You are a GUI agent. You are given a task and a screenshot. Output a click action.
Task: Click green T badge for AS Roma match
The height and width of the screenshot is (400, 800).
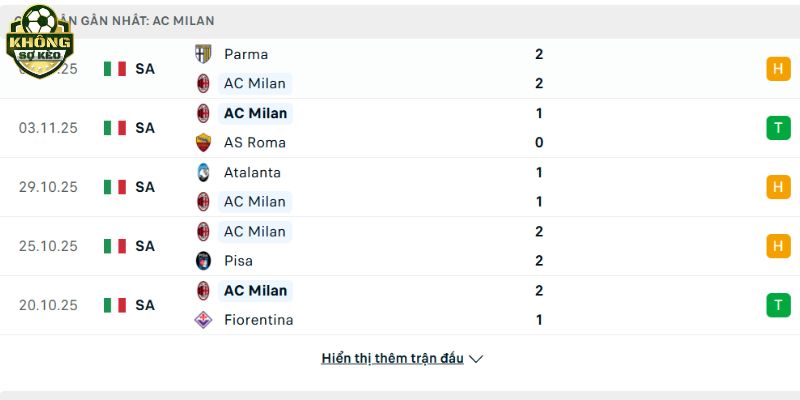(x=778, y=128)
